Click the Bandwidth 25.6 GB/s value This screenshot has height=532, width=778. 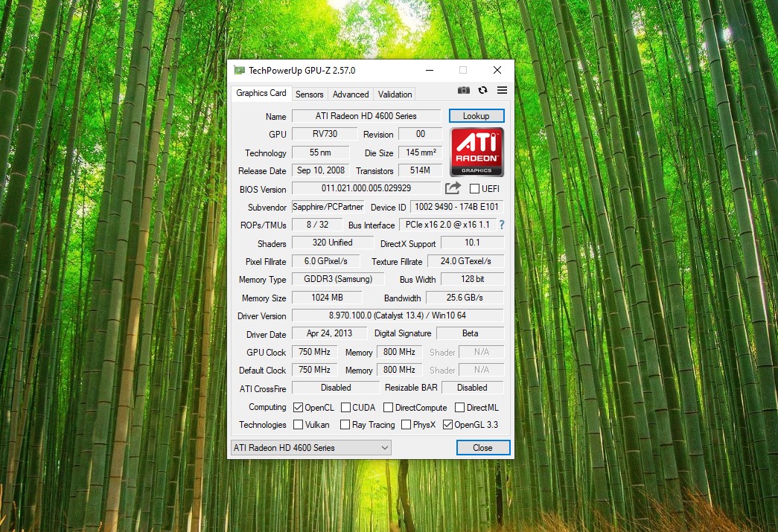click(465, 298)
